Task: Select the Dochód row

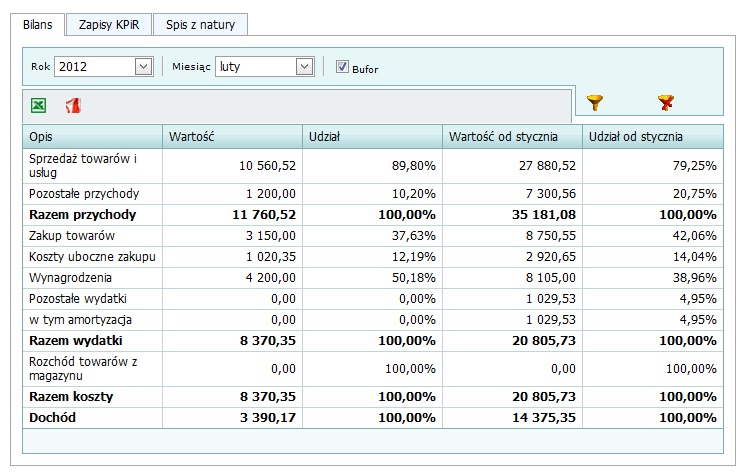Action: 373,417
